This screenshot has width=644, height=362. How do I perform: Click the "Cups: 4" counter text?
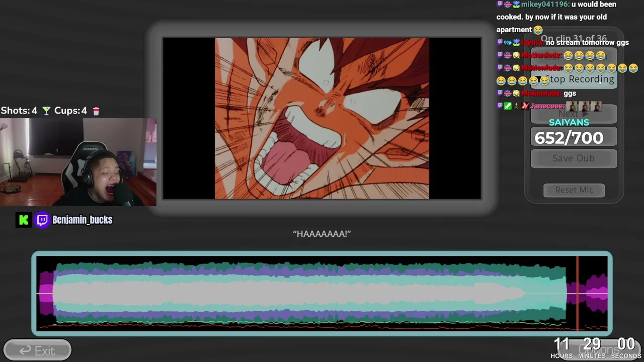coord(70,111)
